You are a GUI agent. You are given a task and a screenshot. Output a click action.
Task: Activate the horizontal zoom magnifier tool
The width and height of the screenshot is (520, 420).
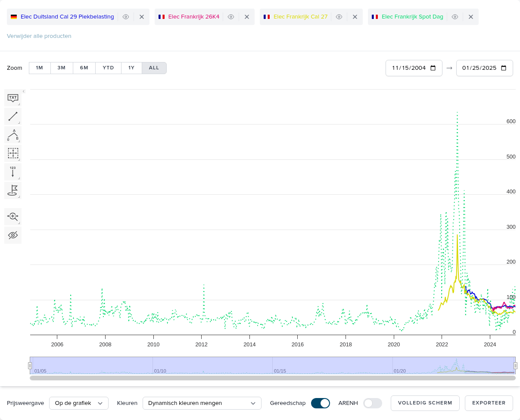(x=13, y=217)
